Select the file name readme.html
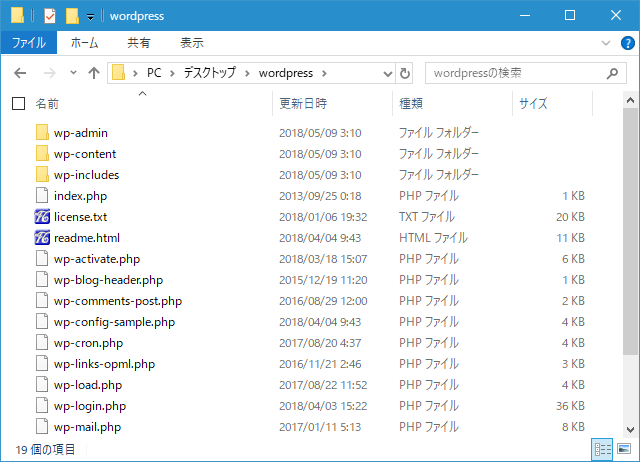The image size is (640, 462). [x=87, y=238]
